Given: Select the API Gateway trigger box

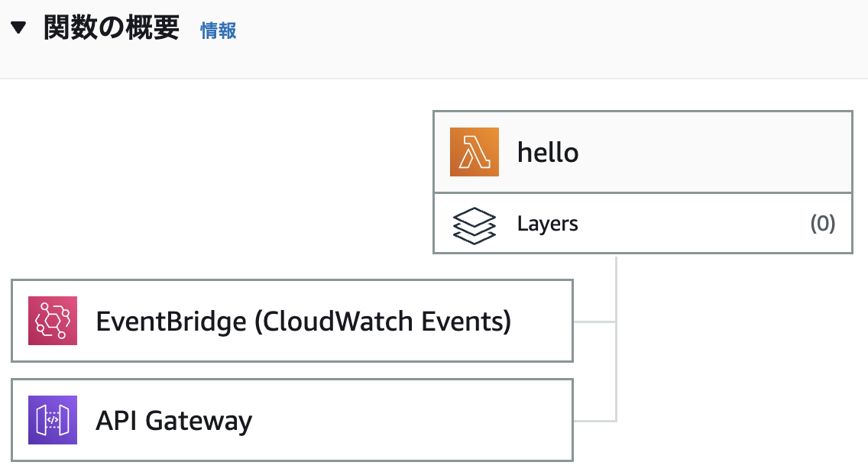Looking at the screenshot, I should point(290,419).
